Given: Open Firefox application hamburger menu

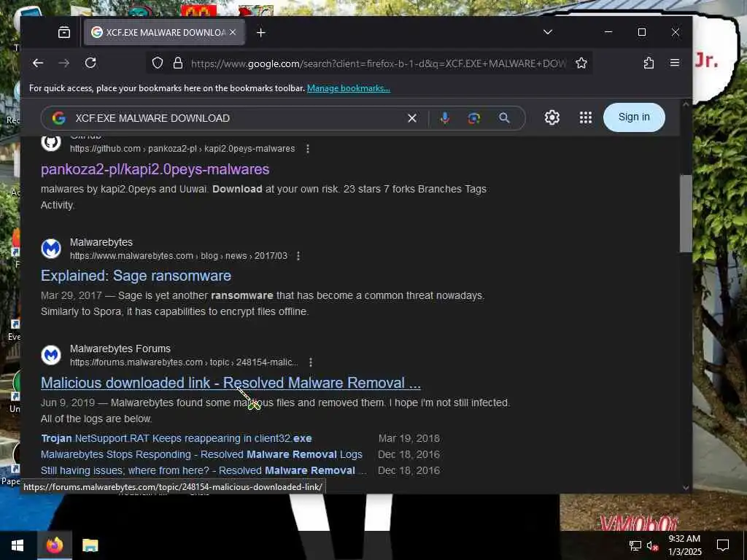Looking at the screenshot, I should [675, 63].
